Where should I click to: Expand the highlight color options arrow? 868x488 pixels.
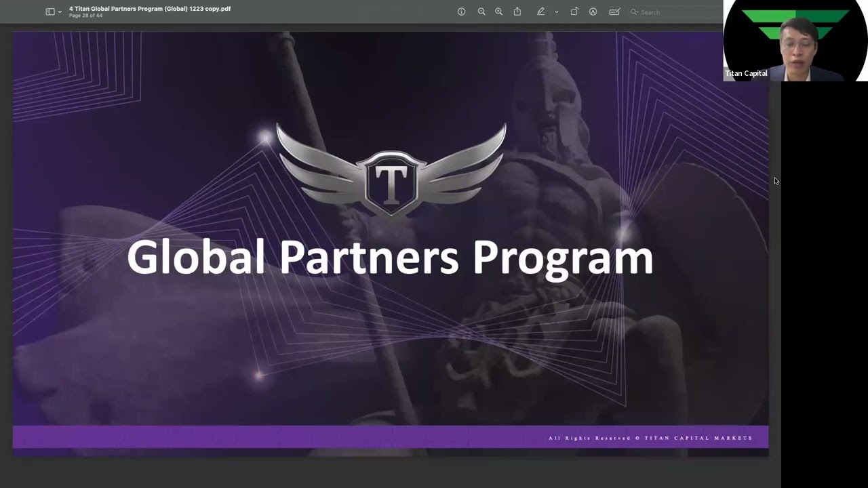click(x=556, y=12)
